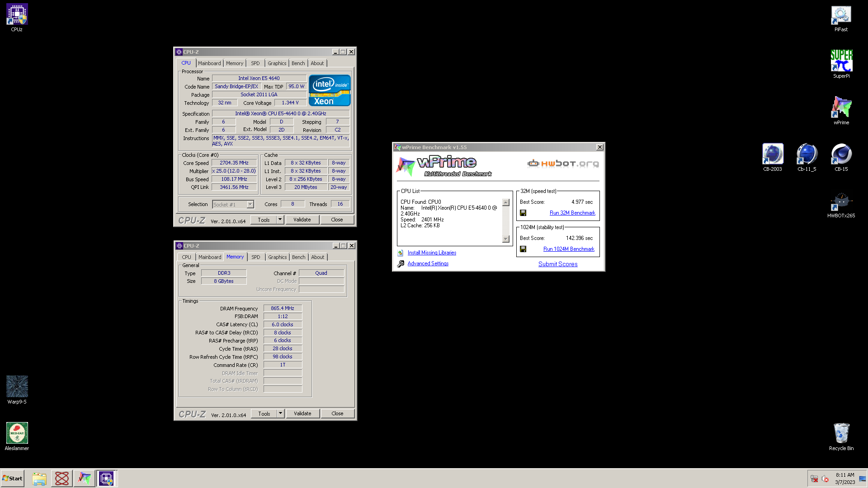Expand Tools dropdown arrow in bottom CPU-Z

pyautogui.click(x=281, y=413)
